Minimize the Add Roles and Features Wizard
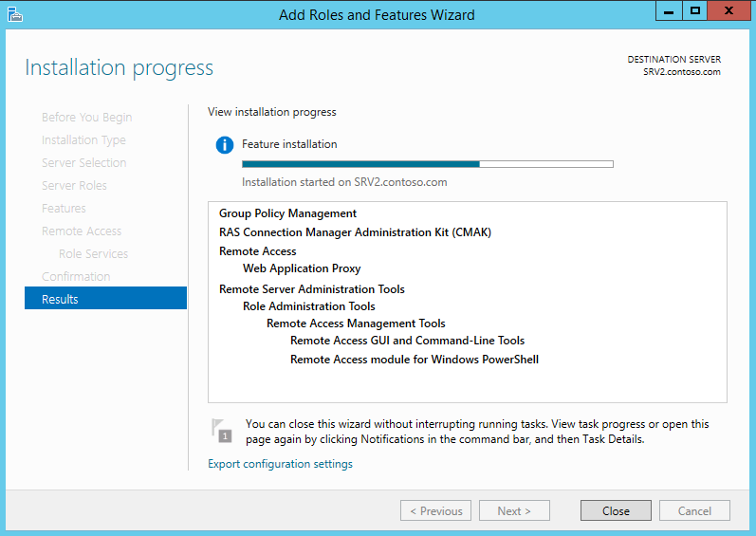Viewport: 756px width, 536px height. pos(669,11)
